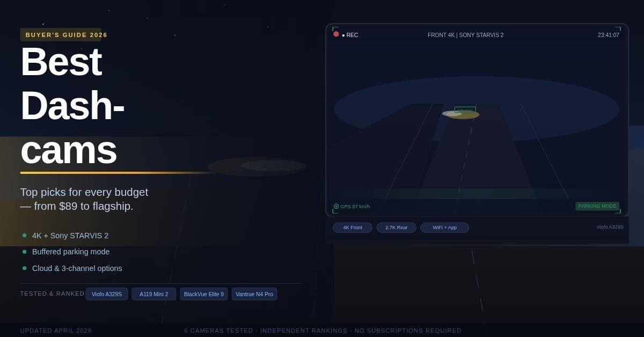Open the Viofo A329S ranked chip

point(107,294)
